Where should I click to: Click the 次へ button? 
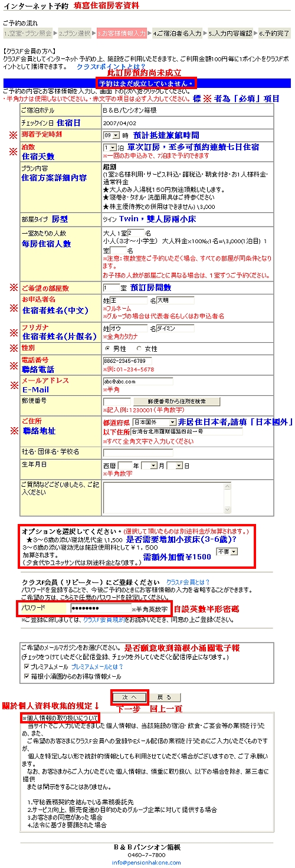(x=129, y=697)
